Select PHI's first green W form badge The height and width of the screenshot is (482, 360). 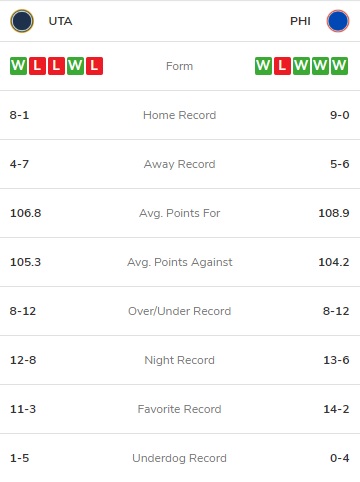point(263,66)
